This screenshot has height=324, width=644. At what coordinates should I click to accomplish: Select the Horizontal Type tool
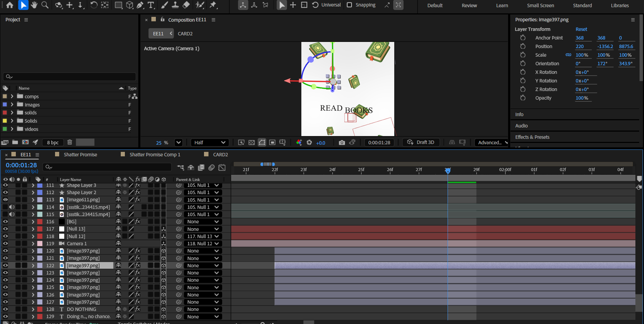(x=151, y=5)
